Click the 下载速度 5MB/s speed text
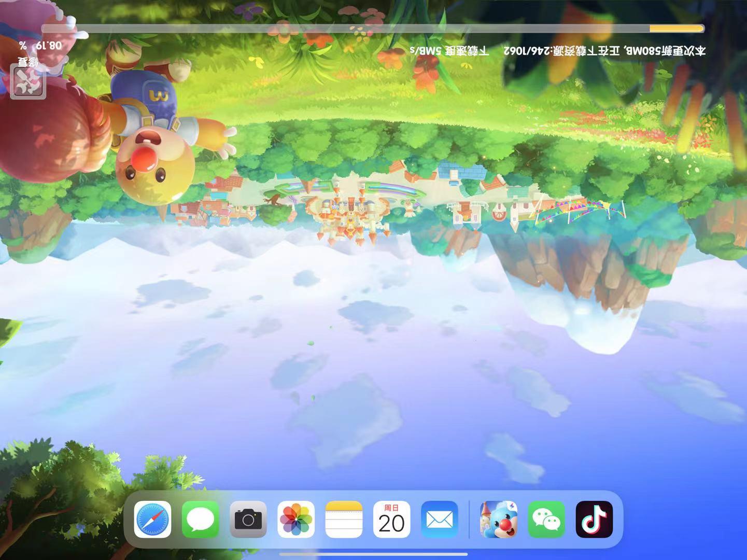This screenshot has height=560, width=747. [449, 50]
